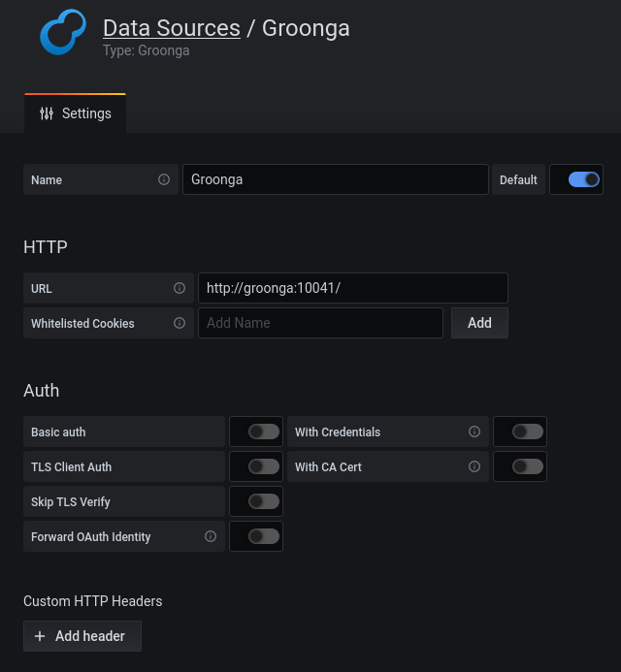Screen dimensions: 621x672
Task: Click the Groonga logo icon
Action: 63,32
